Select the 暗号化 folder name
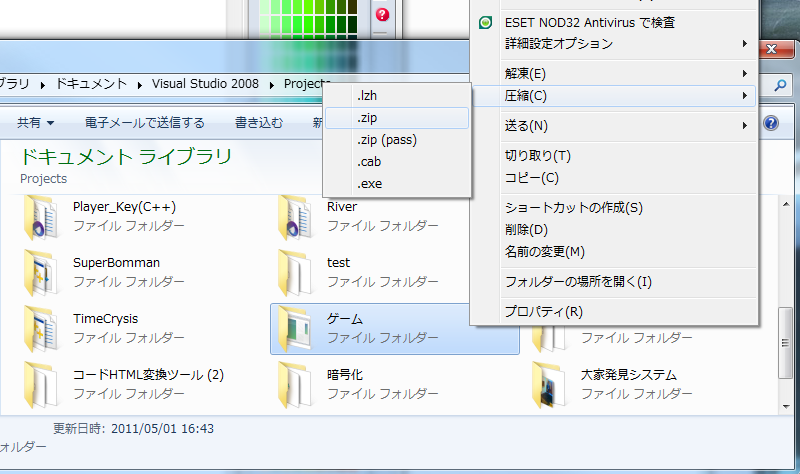The width and height of the screenshot is (800, 474). point(345,375)
